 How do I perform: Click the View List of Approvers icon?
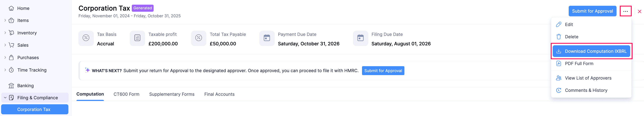click(x=558, y=78)
